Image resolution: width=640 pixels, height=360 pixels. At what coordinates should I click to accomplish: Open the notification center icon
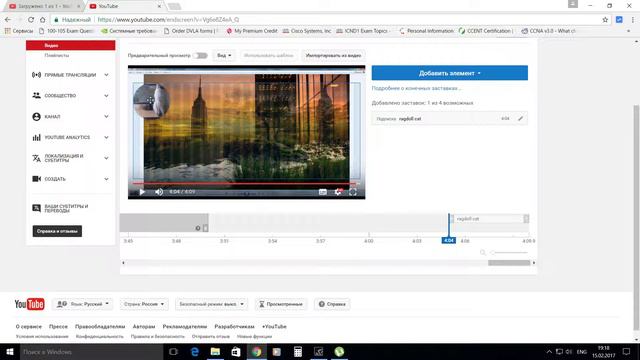click(627, 352)
